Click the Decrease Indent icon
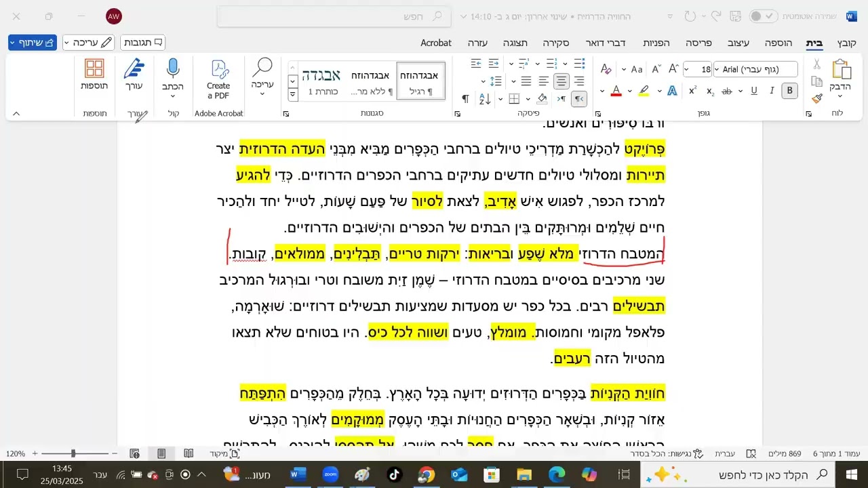The height and width of the screenshot is (488, 868). point(494,64)
